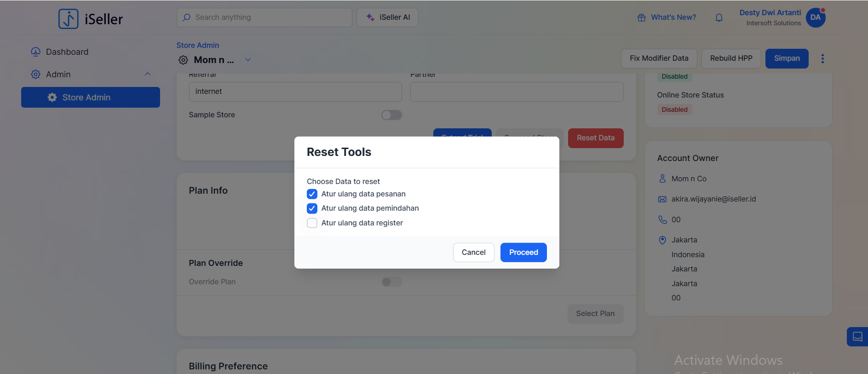The image size is (868, 374).
Task: Uncheck Atur ulang data pesanan
Action: pyautogui.click(x=312, y=194)
